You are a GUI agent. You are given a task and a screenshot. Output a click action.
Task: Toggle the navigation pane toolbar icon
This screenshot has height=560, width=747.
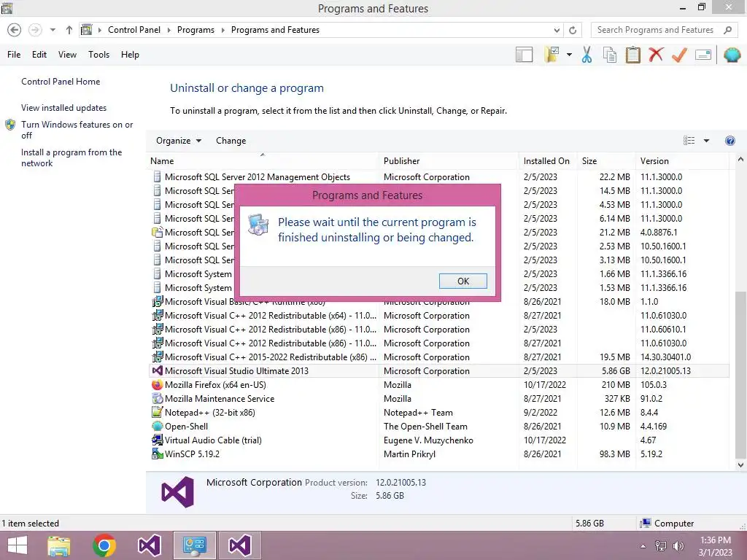[x=524, y=55]
